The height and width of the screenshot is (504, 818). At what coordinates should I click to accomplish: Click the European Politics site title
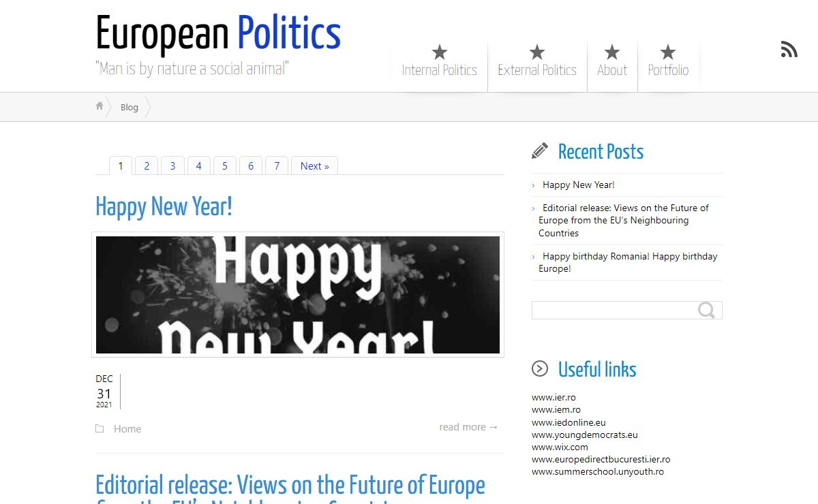pos(218,33)
